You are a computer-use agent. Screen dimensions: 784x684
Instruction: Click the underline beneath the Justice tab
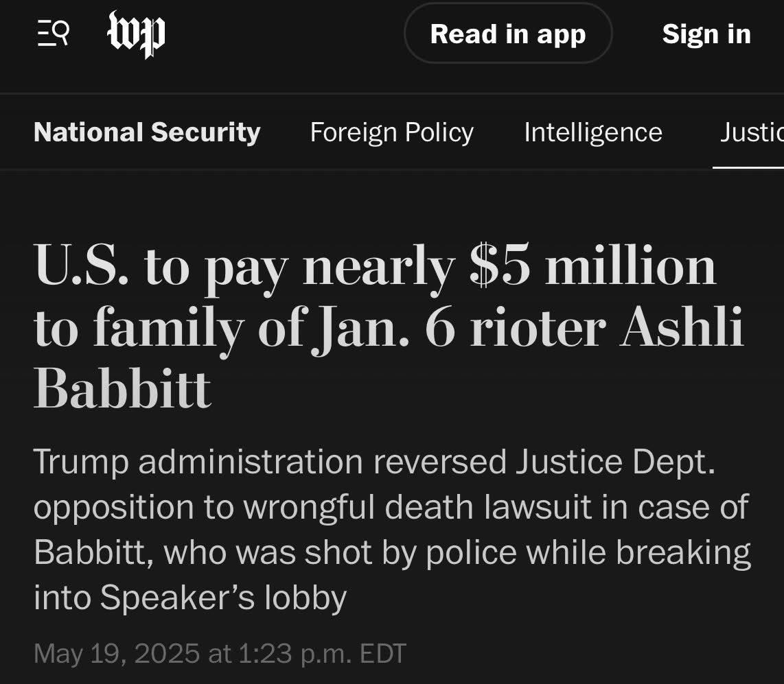(x=748, y=167)
